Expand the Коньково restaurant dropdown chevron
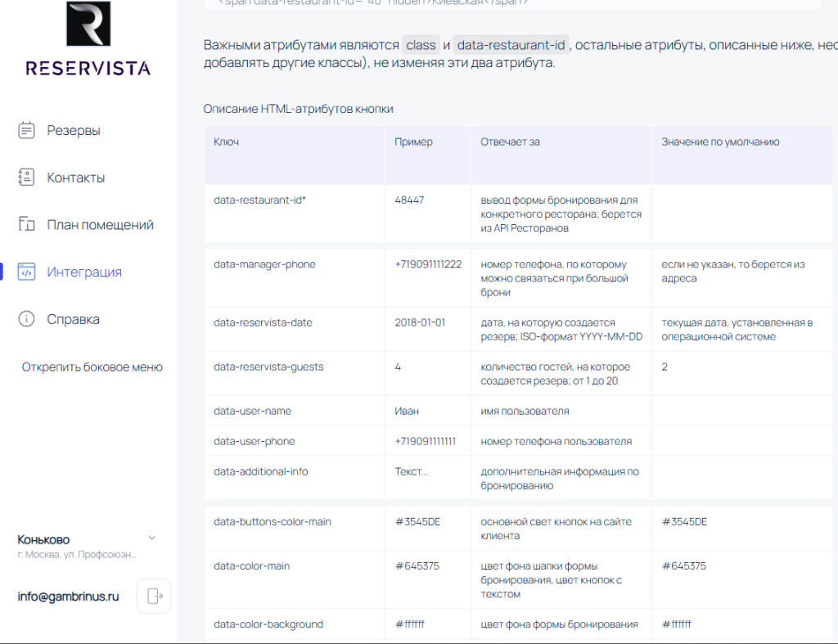 coord(151,538)
